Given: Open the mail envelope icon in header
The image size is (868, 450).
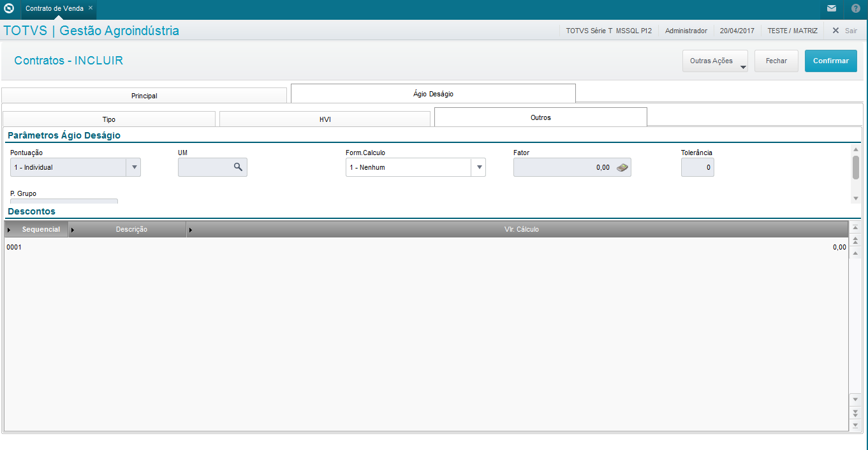Looking at the screenshot, I should coord(832,9).
